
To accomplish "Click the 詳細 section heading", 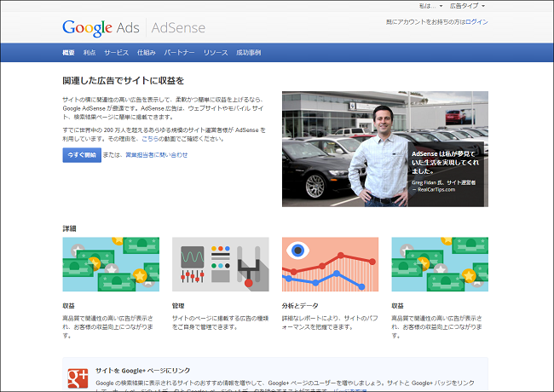I will tap(69, 228).
